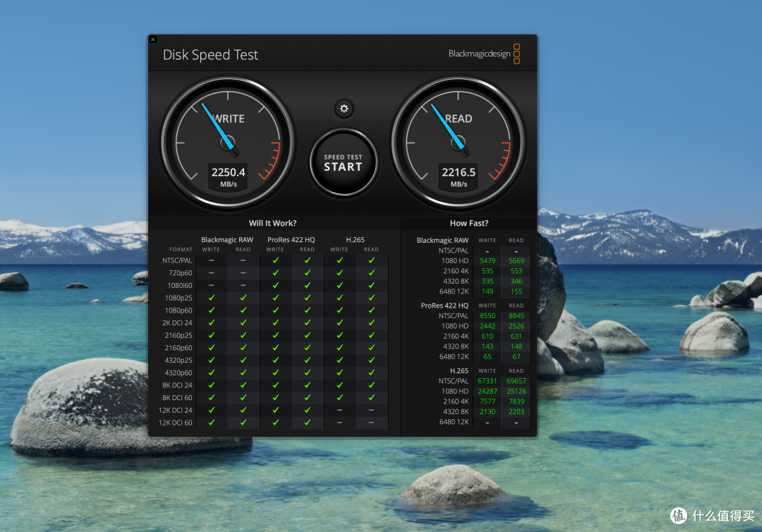Click the Blackmagicdesign logo

(484, 54)
